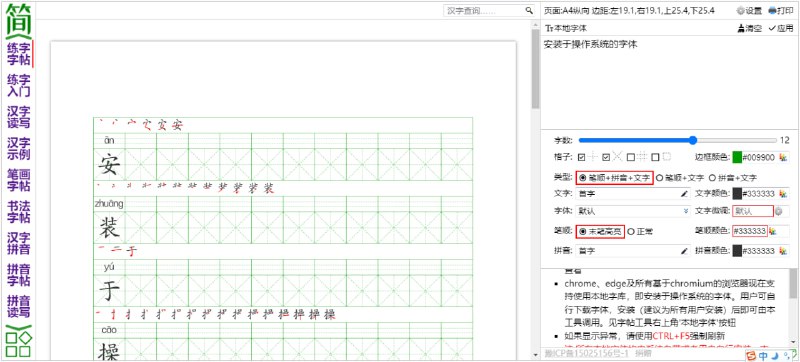Click the pencil edit icon in 拼音 field
800x362 pixels.
684,251
